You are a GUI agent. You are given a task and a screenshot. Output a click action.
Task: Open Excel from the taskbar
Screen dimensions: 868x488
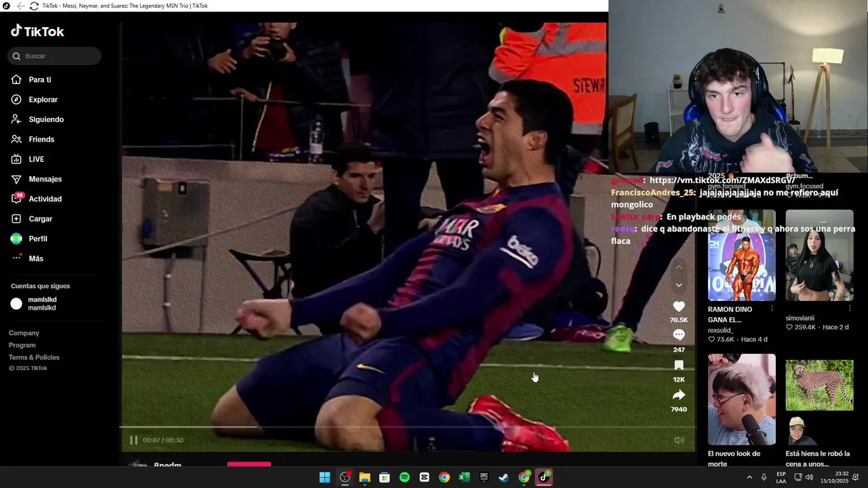[x=464, y=477]
